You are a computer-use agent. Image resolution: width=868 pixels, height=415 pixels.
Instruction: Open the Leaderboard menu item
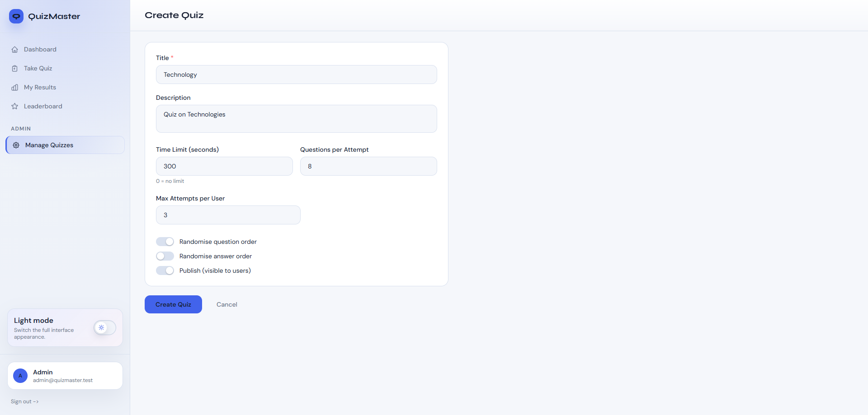43,107
